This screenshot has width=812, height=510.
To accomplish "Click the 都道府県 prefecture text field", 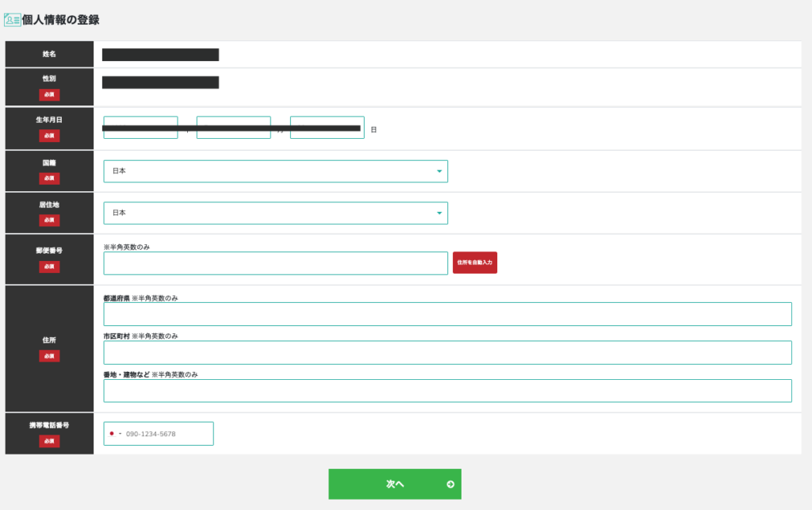I will coord(447,314).
